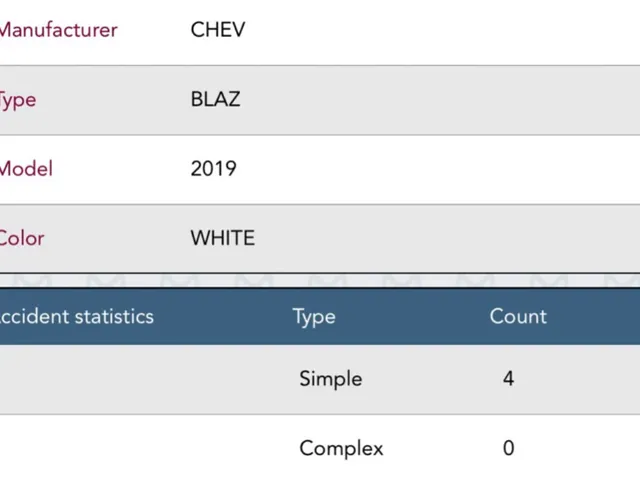Screen dimensions: 640x480
Task: Select the WHITE color value
Action: [223, 238]
